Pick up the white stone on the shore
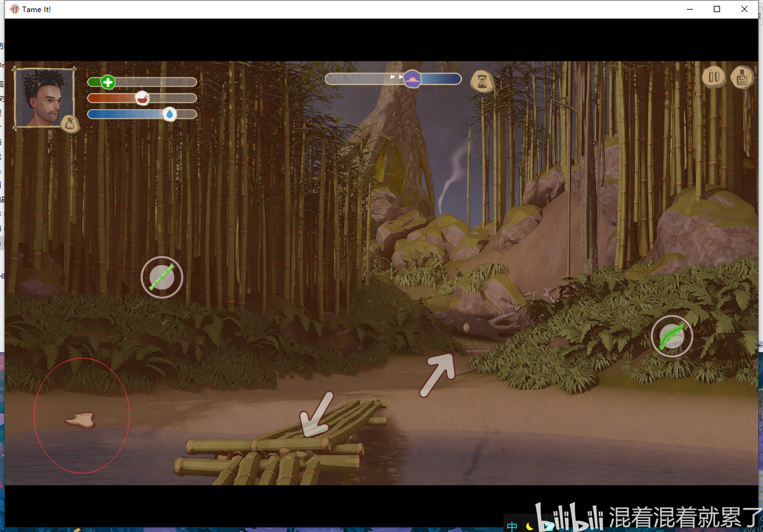763x532 pixels. pyautogui.click(x=81, y=419)
